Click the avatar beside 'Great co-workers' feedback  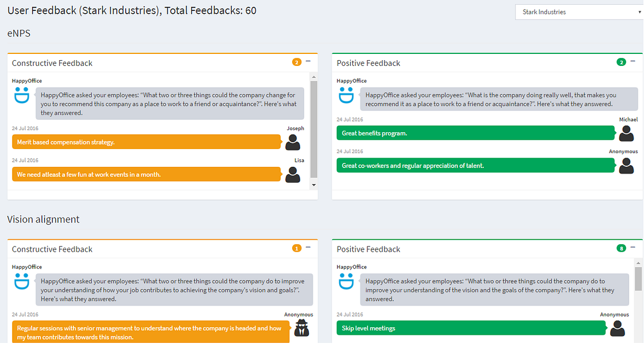coord(626,166)
